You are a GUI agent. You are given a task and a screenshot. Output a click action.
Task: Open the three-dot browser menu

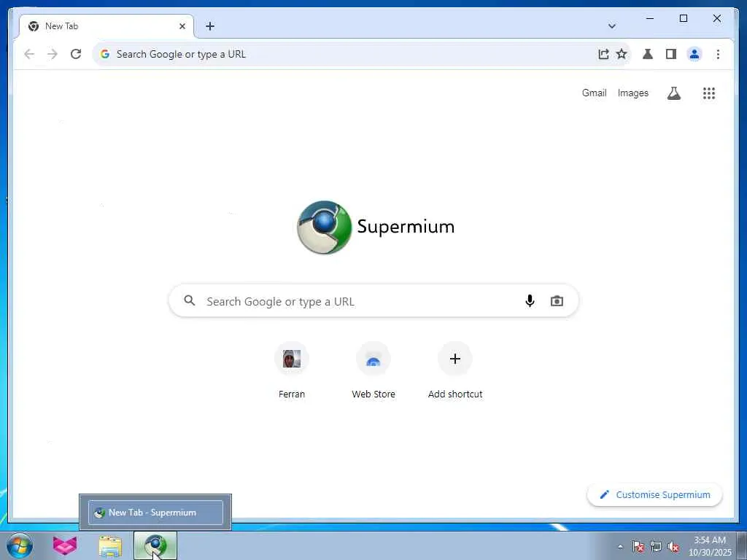[718, 54]
